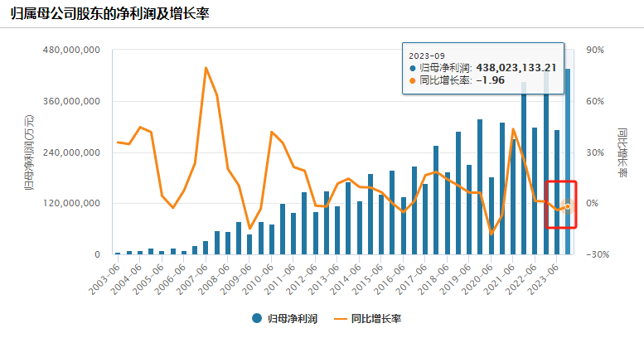Image resolution: width=644 pixels, height=338 pixels.
Task: Click the left axis title 归母净利润(万元)
Action: 29,152
